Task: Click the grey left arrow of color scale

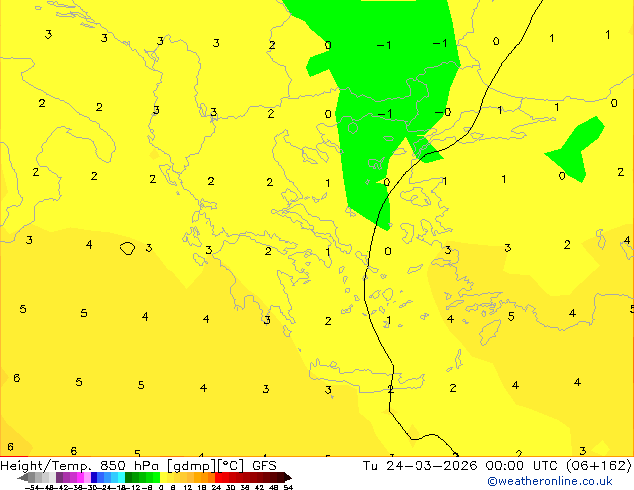Action: [x=23, y=478]
